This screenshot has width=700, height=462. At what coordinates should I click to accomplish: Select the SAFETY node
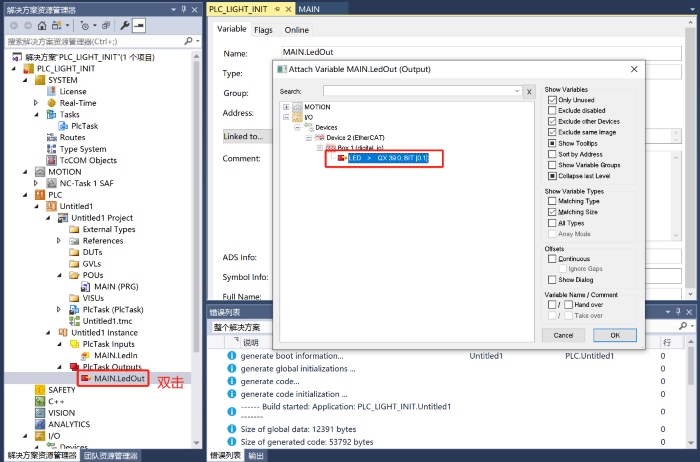[x=62, y=390]
